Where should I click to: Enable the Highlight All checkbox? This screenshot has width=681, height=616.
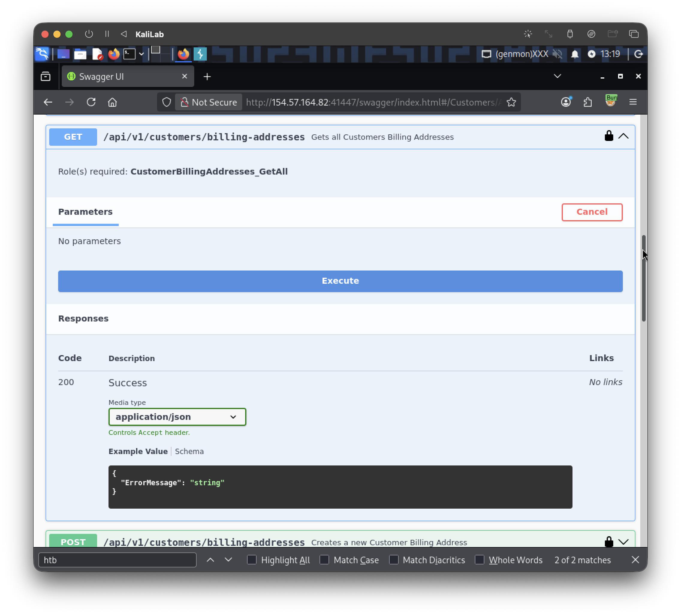pyautogui.click(x=252, y=560)
